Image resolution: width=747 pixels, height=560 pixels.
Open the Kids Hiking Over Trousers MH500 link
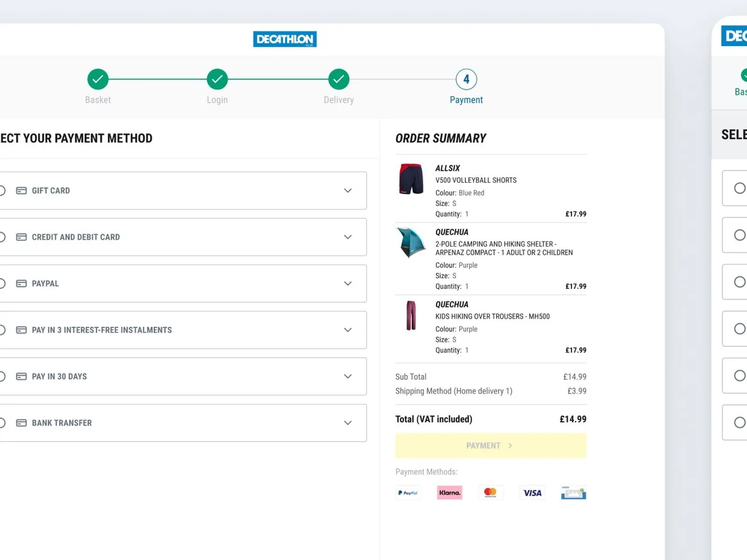(492, 316)
